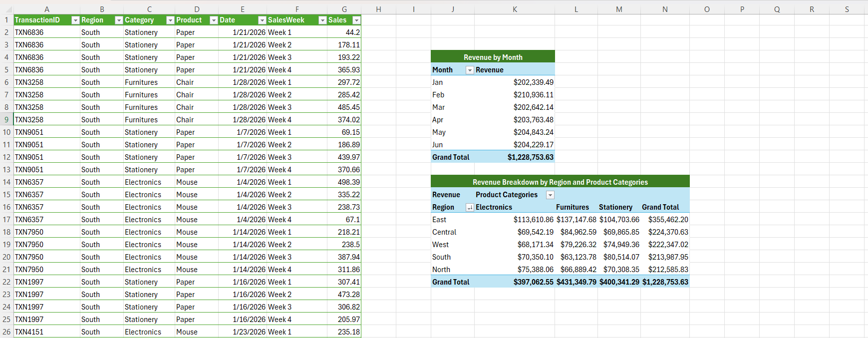Viewport: 868px width, 338px height.
Task: Click the North row label in pivot
Action: (453, 269)
